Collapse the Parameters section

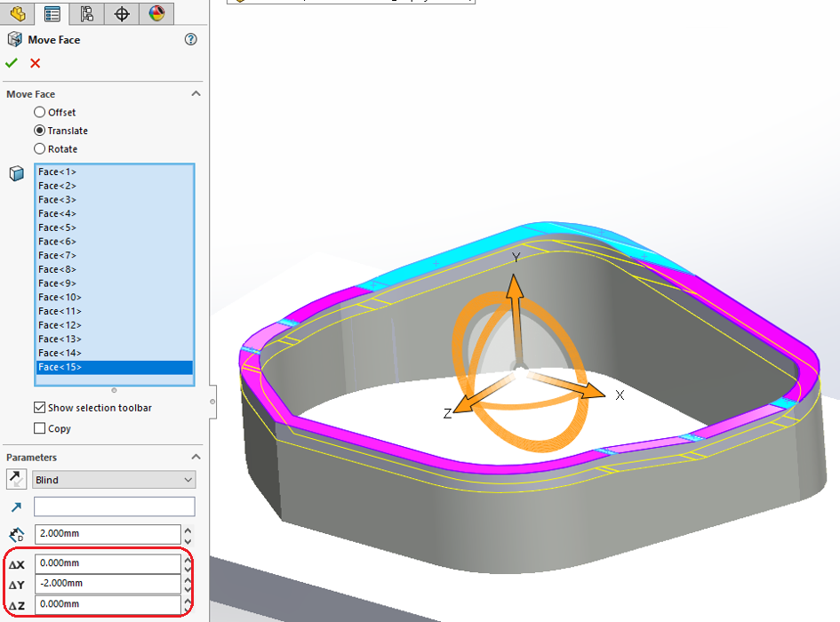click(196, 458)
